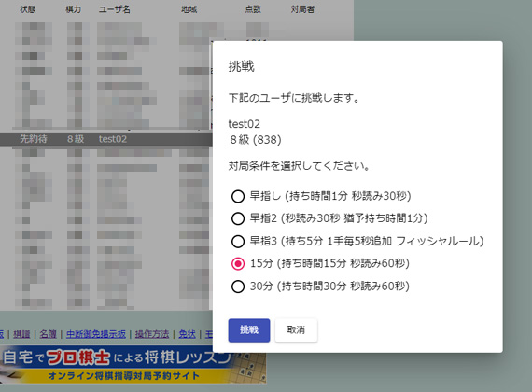Viewport: 532px width, 392px height.
Task: Select the 早指し 1分 30秒 radio option
Action: point(238,196)
